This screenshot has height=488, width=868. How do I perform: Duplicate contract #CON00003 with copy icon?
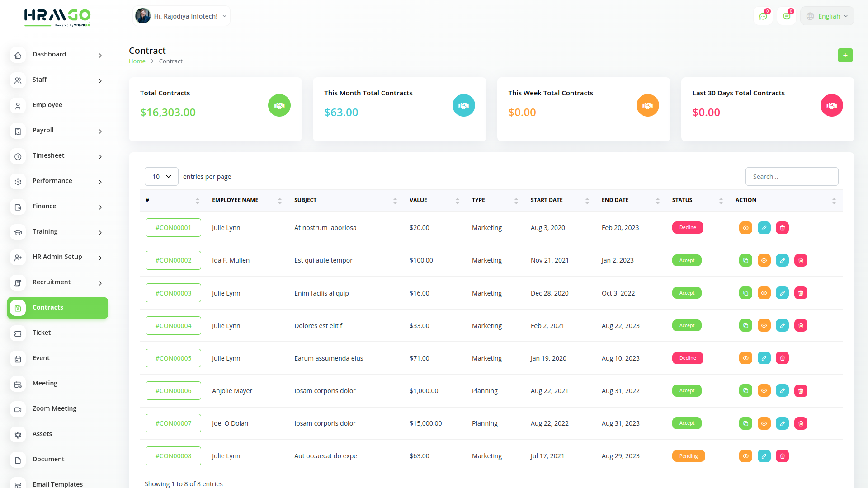tap(745, 293)
